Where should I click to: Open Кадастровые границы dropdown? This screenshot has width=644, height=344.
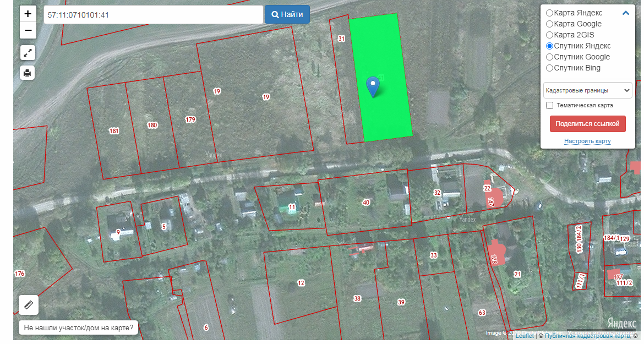point(587,90)
